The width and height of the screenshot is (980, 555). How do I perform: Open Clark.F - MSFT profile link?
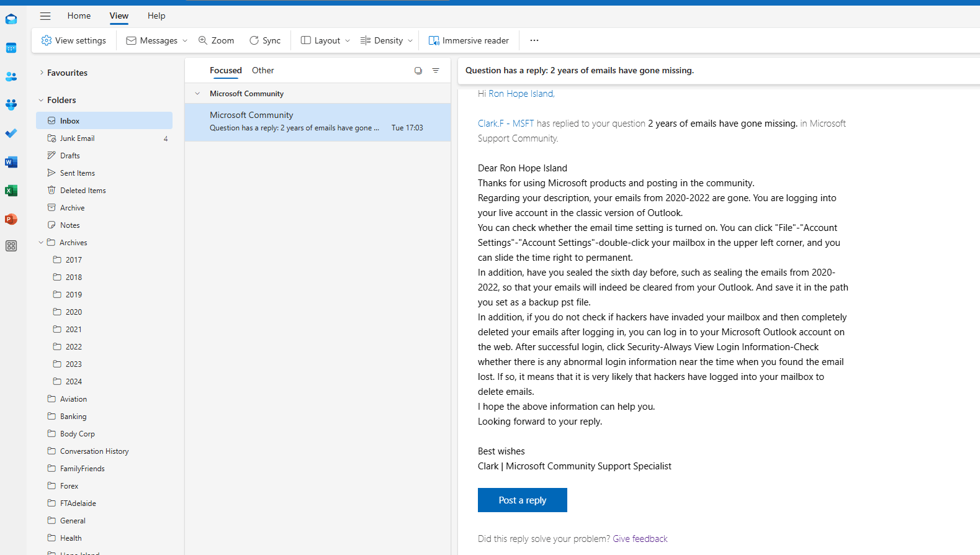point(506,124)
